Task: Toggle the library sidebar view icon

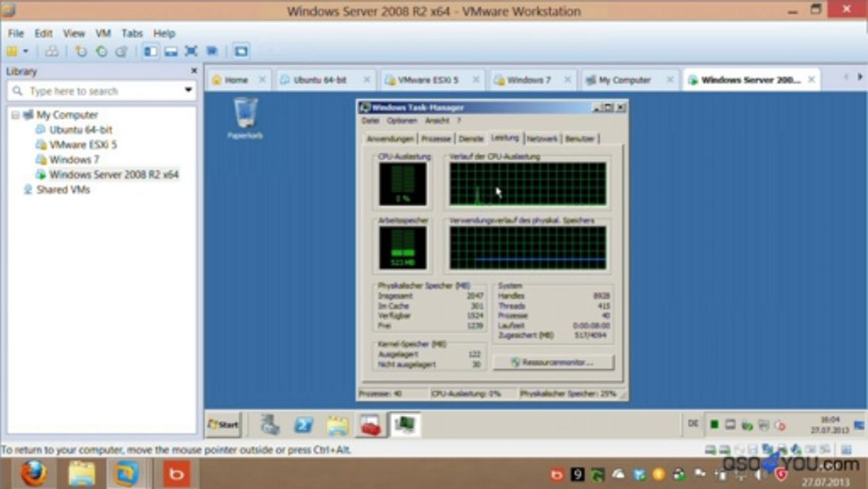Action: click(151, 51)
